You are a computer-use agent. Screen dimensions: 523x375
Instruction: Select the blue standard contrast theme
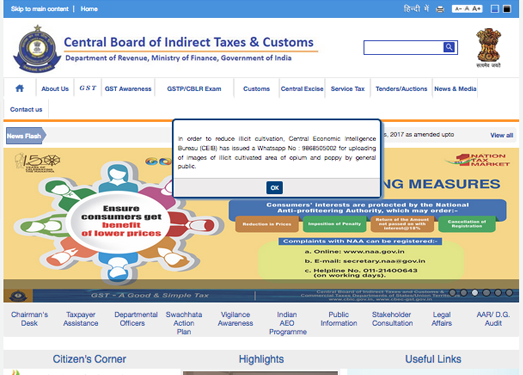click(495, 9)
